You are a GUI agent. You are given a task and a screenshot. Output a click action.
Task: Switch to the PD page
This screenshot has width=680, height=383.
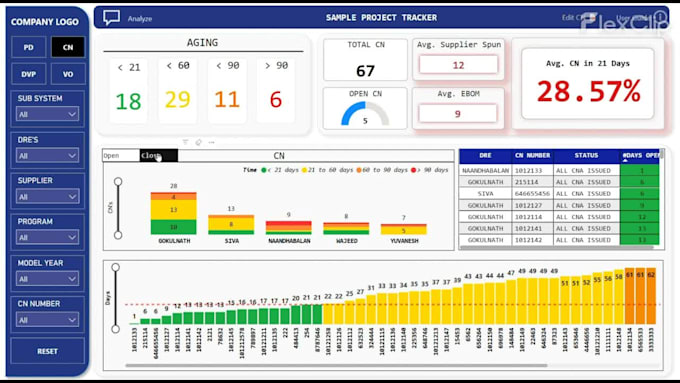(29, 47)
